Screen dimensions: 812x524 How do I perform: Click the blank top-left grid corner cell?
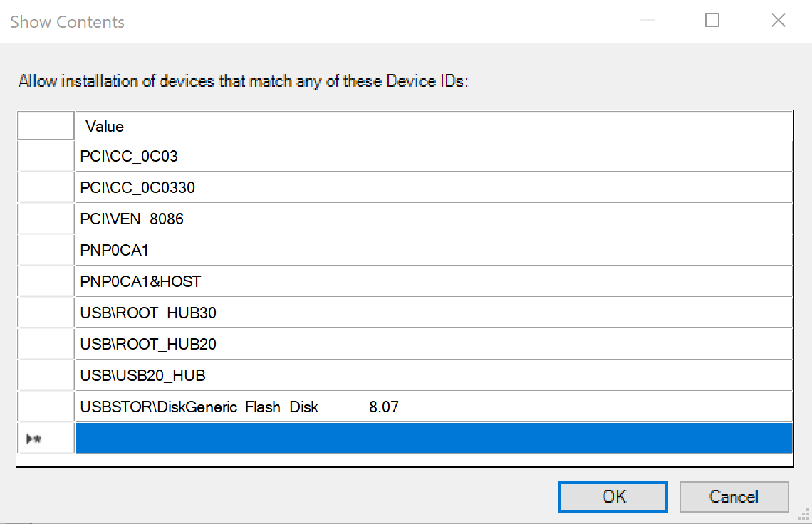[x=45, y=126]
